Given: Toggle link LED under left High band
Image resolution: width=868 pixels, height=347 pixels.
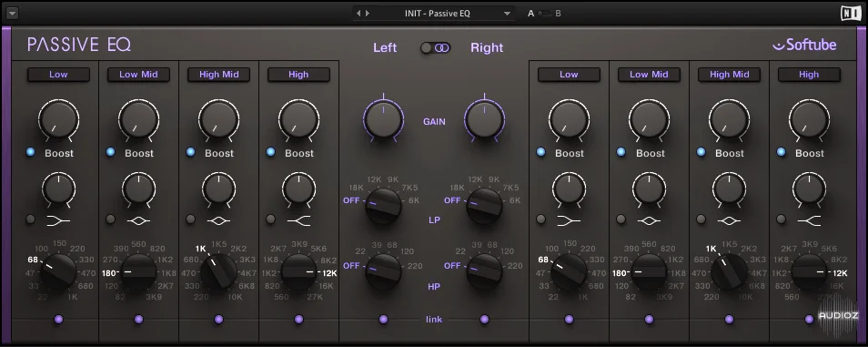Looking at the screenshot, I should pos(298,320).
